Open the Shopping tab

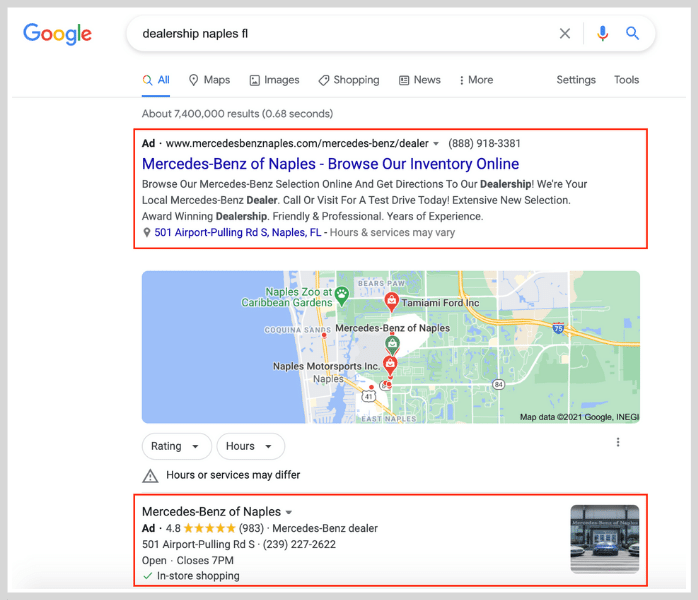click(x=349, y=80)
